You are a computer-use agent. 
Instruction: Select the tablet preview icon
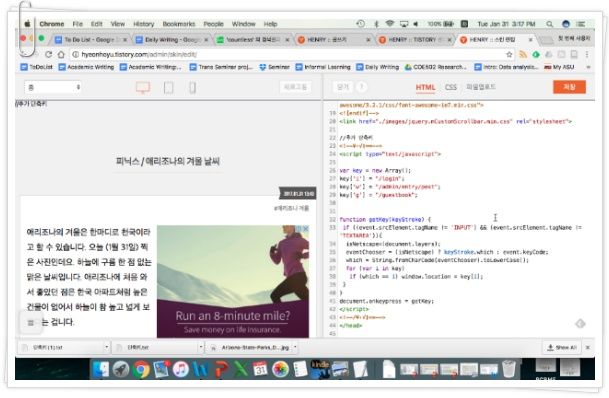pos(169,88)
